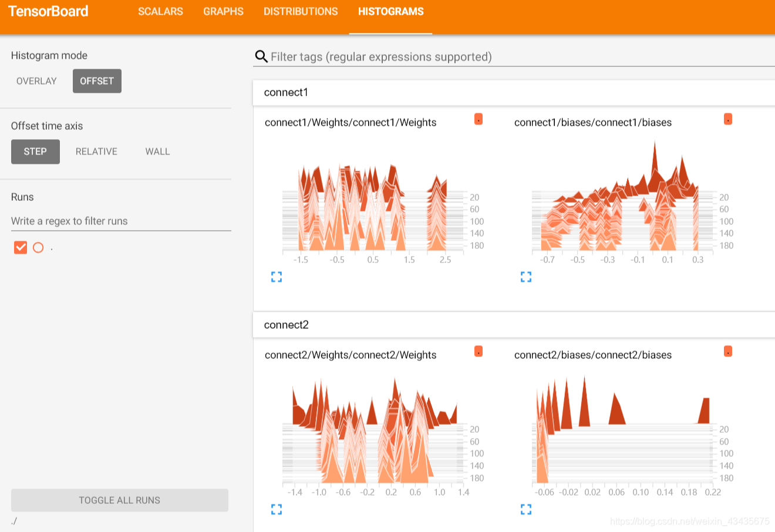The height and width of the screenshot is (532, 775).
Task: Click the connect1/biases histogram chart
Action: click(x=625, y=203)
